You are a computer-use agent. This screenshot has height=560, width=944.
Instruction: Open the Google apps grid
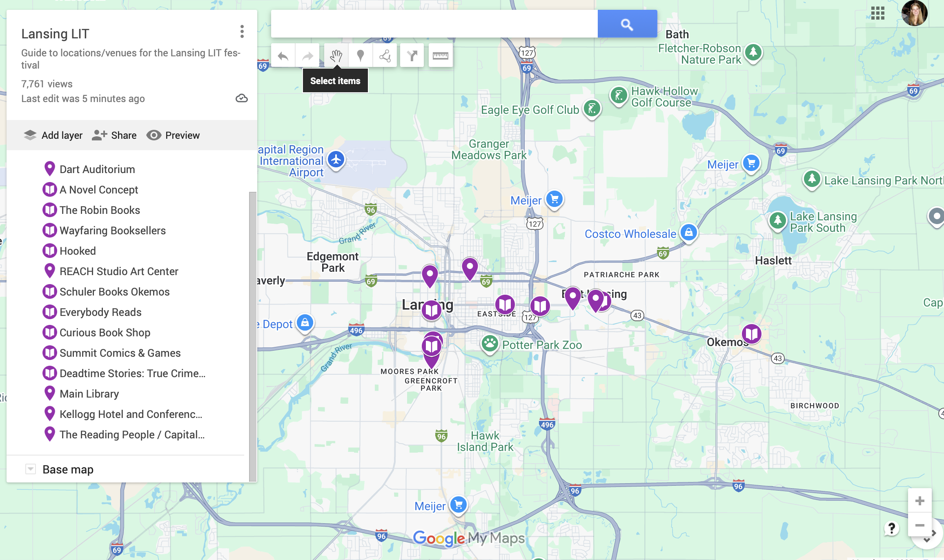tap(877, 13)
